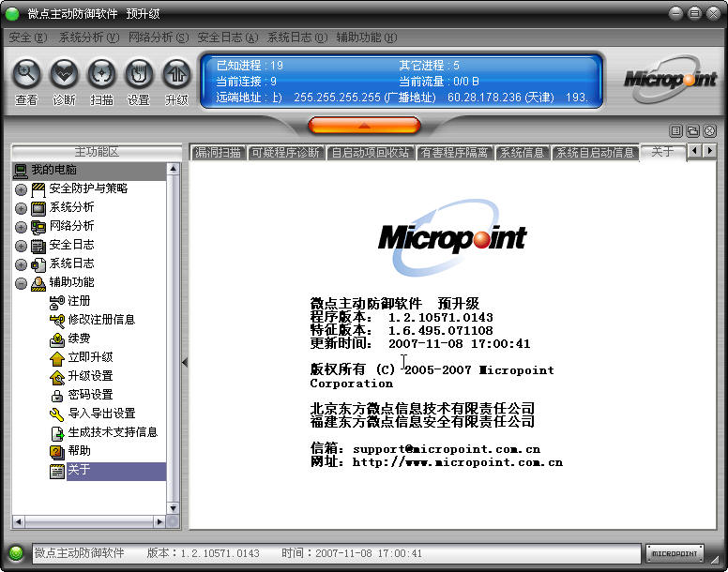Click the 系统分析 window icon in the tree
728x572 pixels.
38,208
